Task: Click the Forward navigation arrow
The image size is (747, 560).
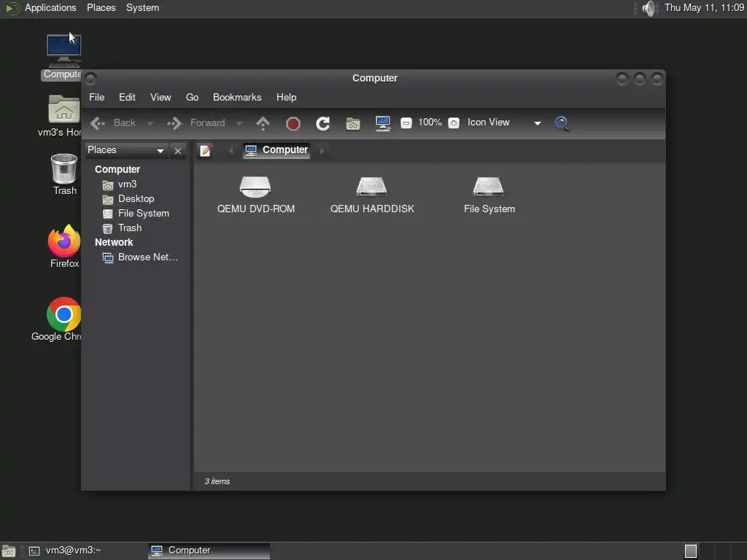Action: coord(174,123)
